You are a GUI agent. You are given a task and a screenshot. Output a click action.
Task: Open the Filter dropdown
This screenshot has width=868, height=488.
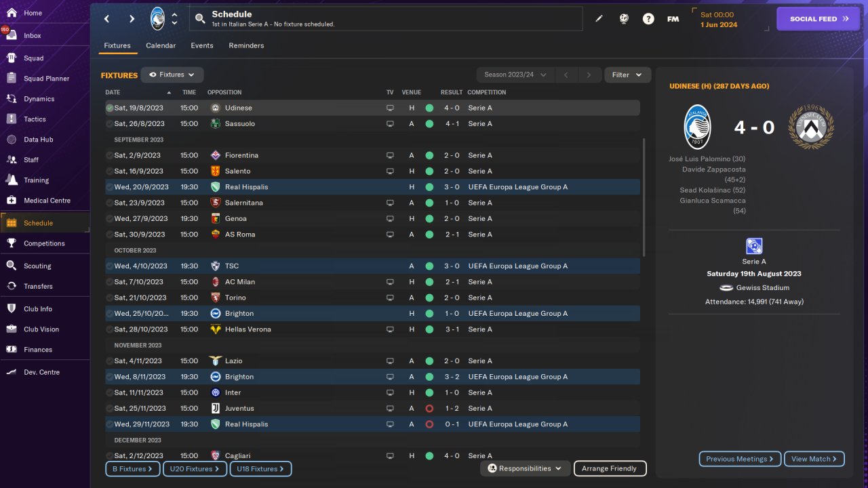click(x=627, y=75)
